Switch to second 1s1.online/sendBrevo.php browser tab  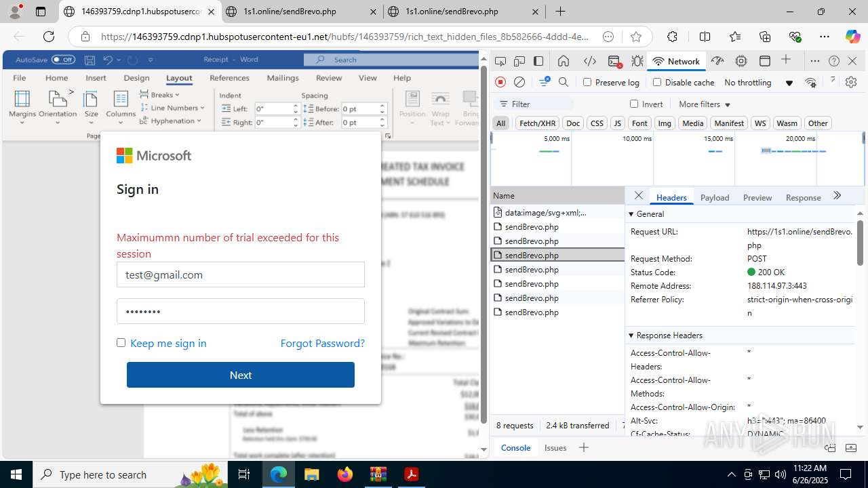(x=463, y=12)
